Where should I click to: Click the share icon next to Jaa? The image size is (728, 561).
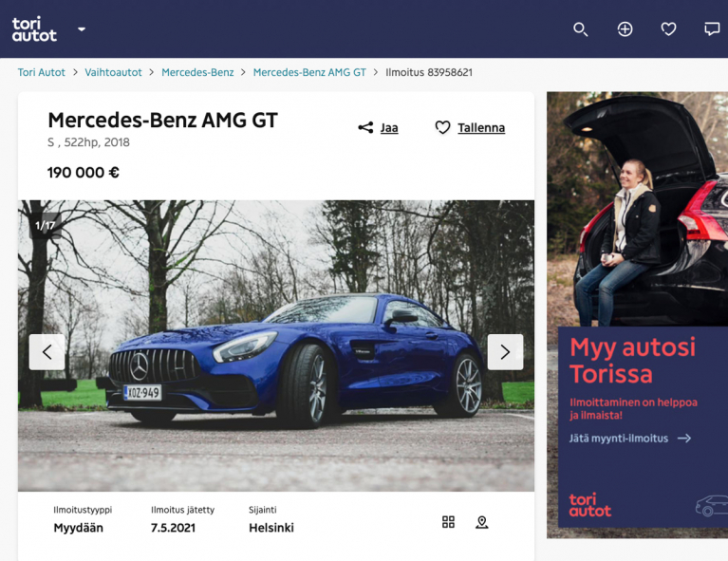pyautogui.click(x=365, y=127)
